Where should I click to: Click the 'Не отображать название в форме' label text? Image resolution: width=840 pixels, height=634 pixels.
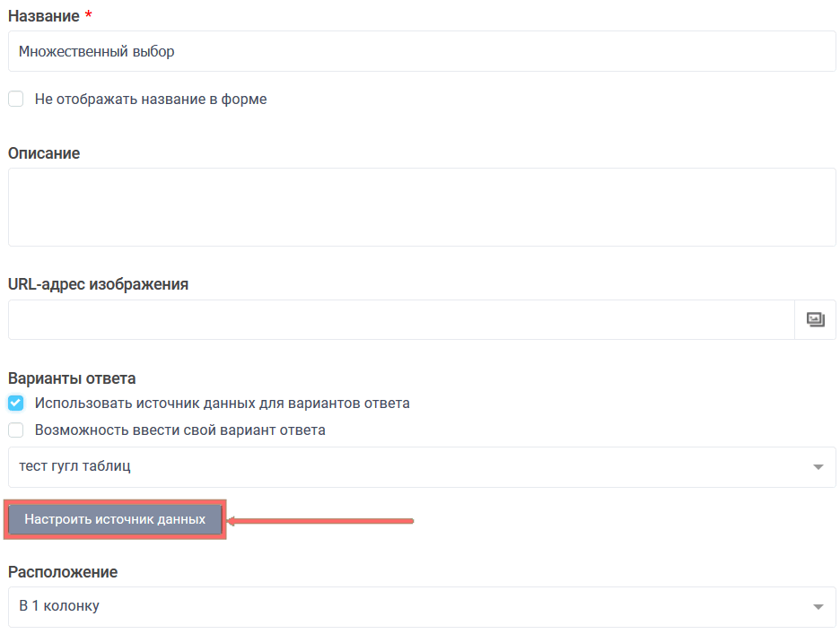[151, 100]
